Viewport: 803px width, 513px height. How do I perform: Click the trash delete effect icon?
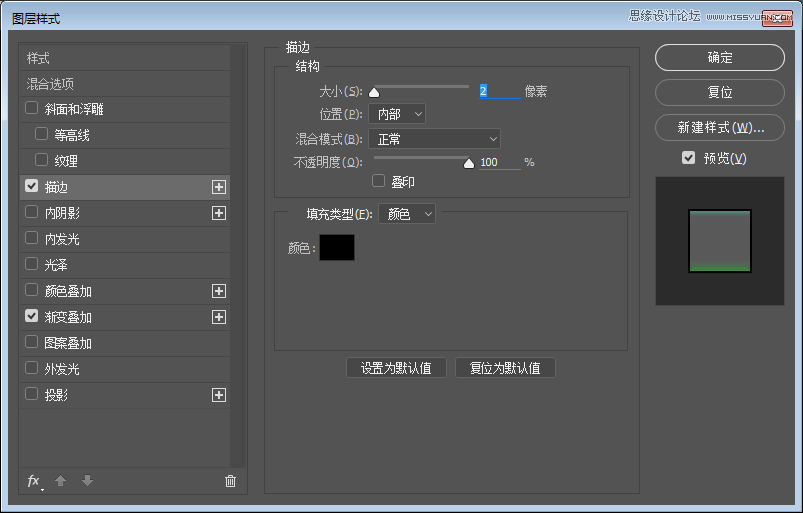(230, 481)
